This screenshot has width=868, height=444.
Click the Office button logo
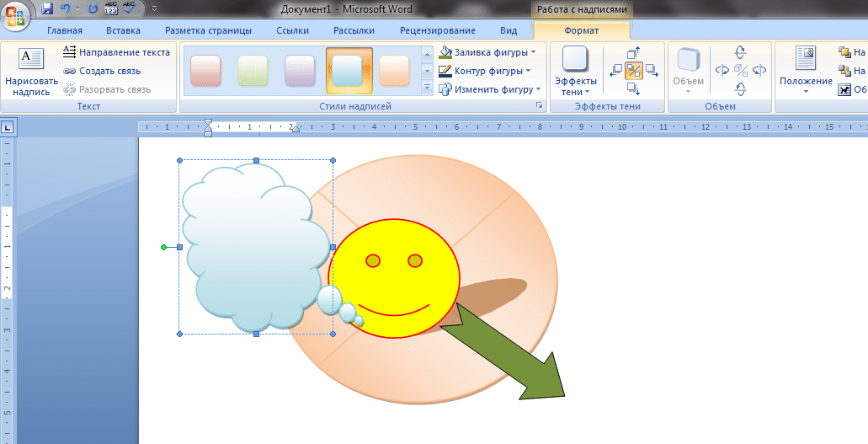(x=15, y=15)
